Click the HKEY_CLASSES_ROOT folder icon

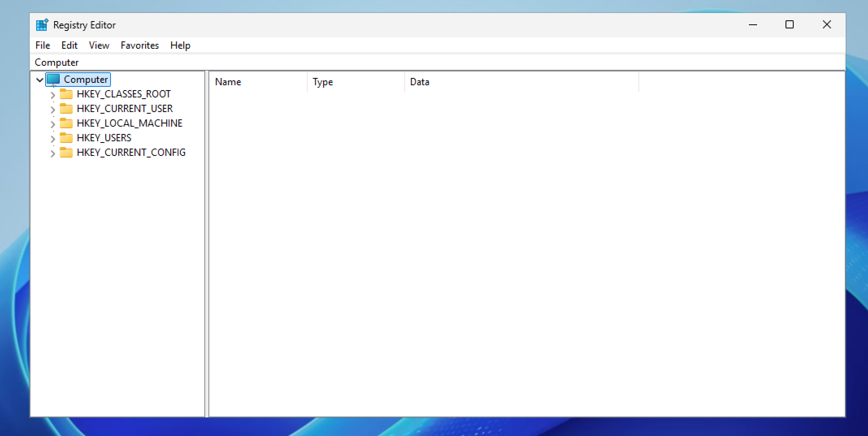[x=66, y=94]
